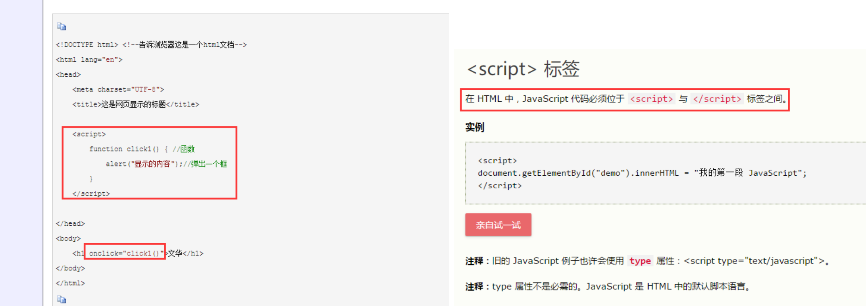Click the green comment 弹出一个框
868x306 pixels.
(x=209, y=164)
